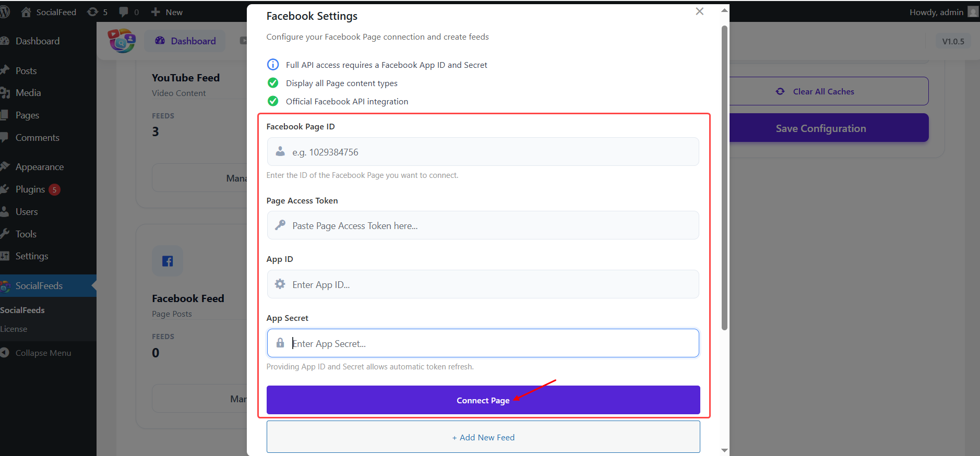Select the Dashboard tab in SocialFeeds
980x456 pixels.
tap(185, 41)
